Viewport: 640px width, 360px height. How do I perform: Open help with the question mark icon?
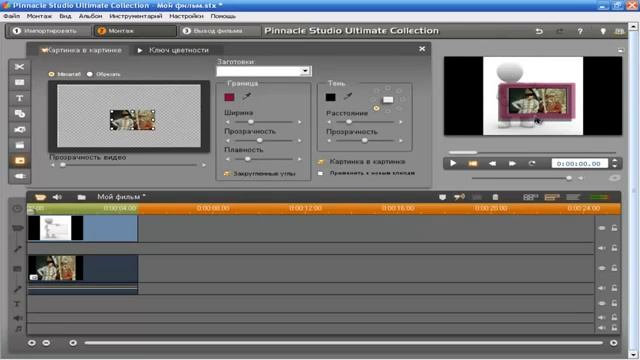[x=580, y=31]
